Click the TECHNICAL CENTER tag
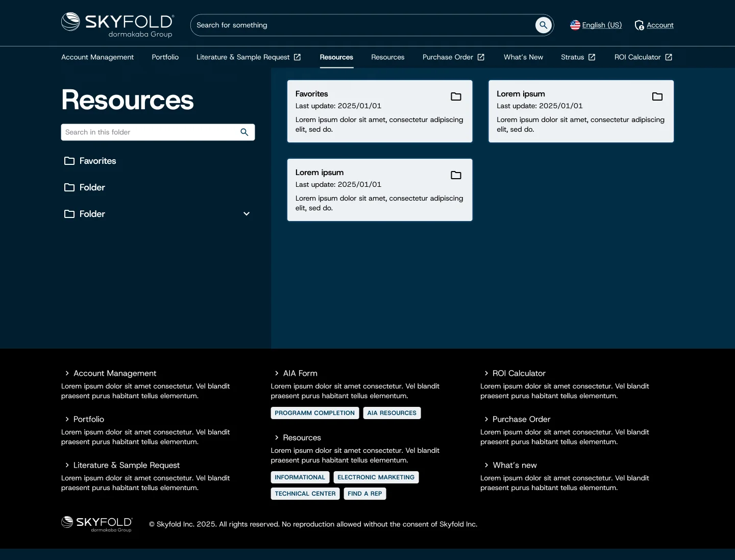735x560 pixels. tap(305, 493)
